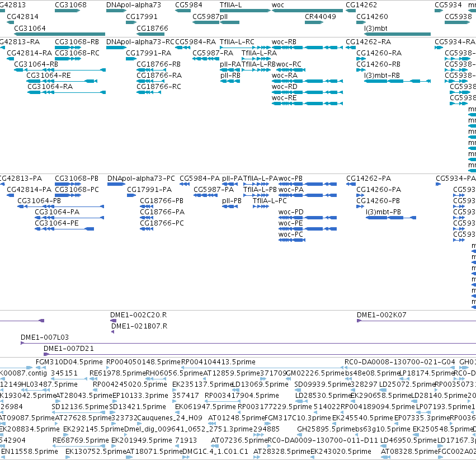Select the CG14262-PA protein label

[x=369, y=178]
